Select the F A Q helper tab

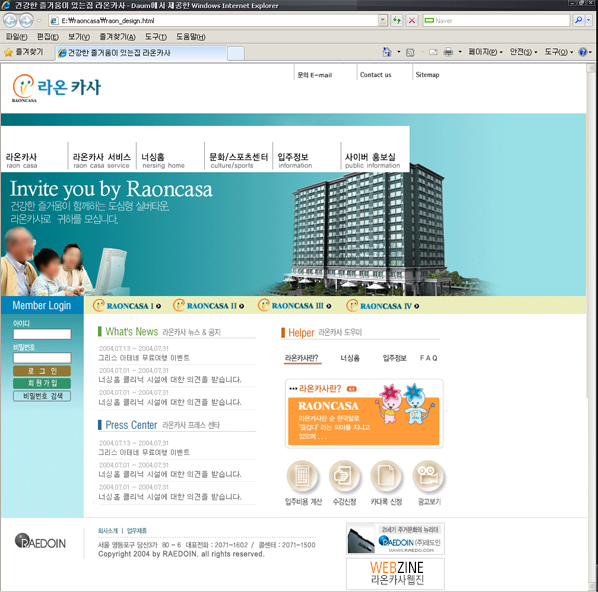click(428, 358)
